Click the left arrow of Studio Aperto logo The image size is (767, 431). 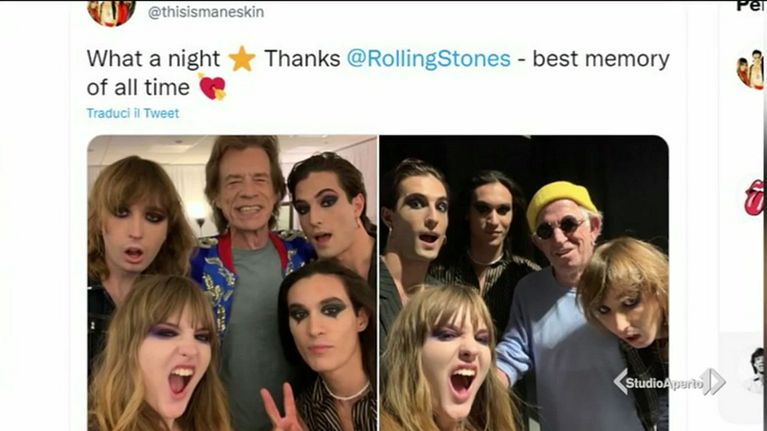point(621,381)
